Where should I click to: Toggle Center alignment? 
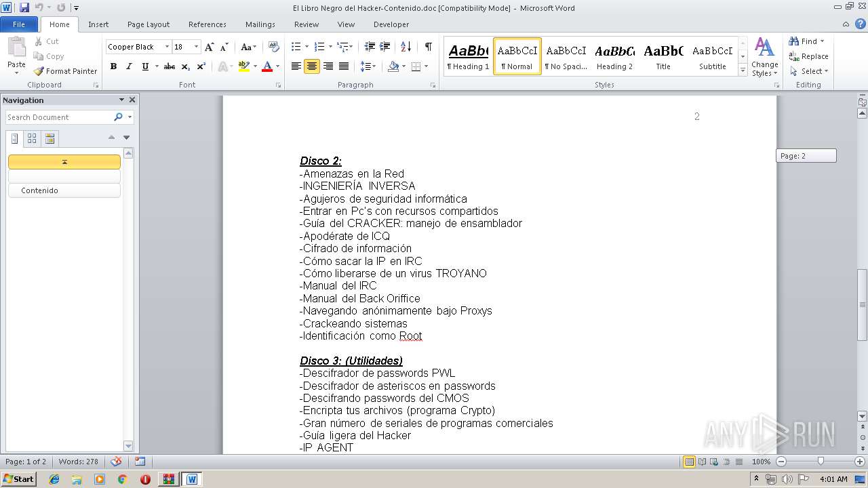(312, 66)
